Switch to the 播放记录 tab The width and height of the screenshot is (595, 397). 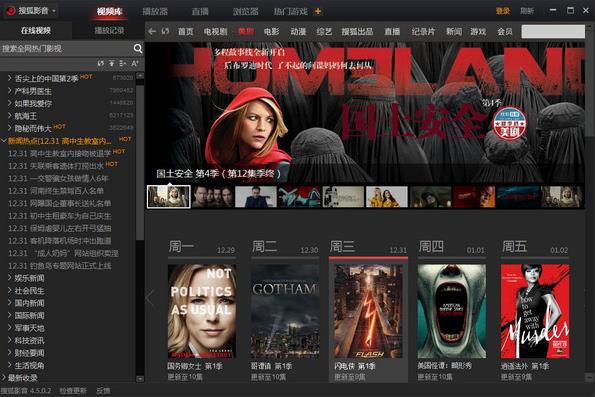point(109,30)
